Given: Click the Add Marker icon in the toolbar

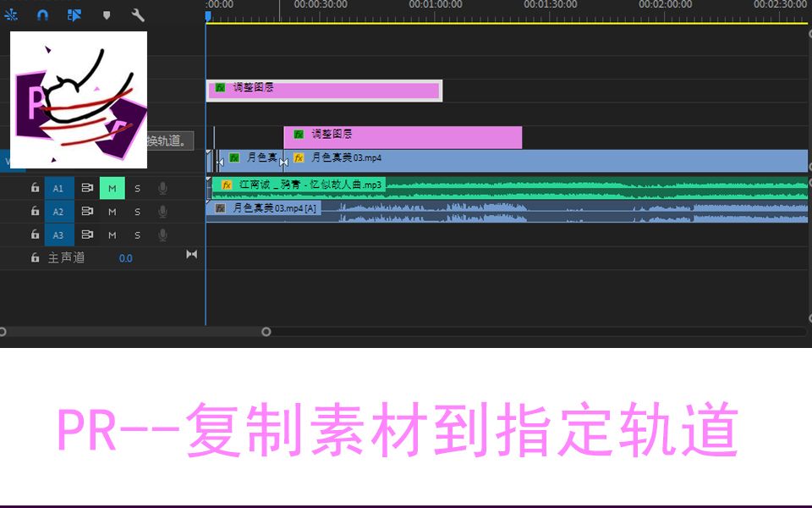Looking at the screenshot, I should coord(106,14).
